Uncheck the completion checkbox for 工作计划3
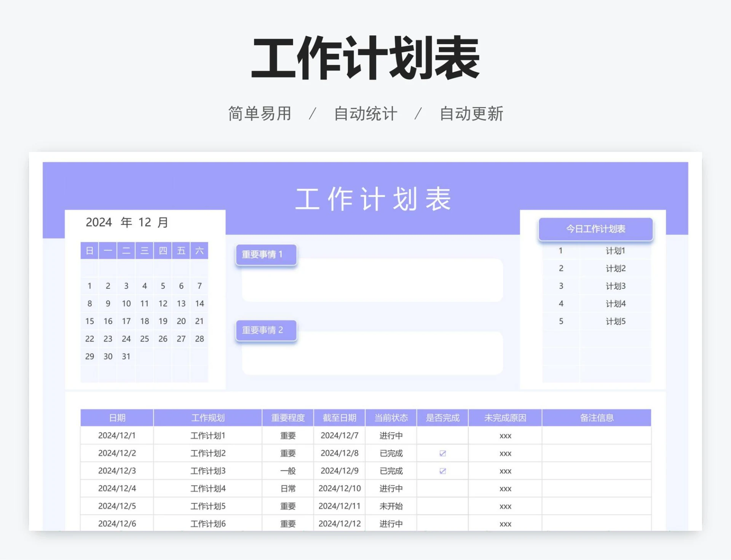 (x=442, y=471)
